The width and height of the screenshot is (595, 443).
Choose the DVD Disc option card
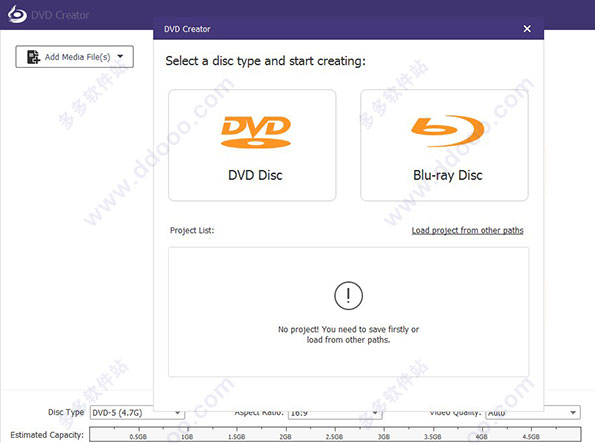(252, 145)
